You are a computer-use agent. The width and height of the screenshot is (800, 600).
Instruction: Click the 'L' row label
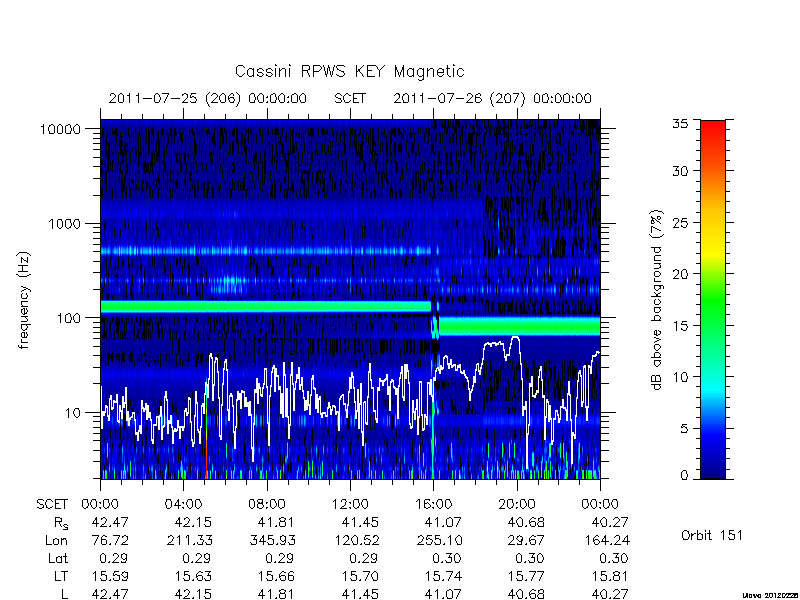64,594
